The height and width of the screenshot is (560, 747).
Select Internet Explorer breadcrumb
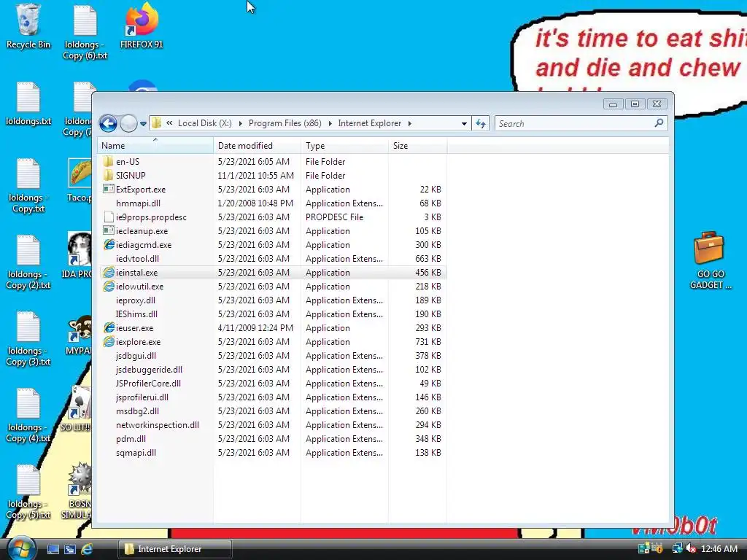pyautogui.click(x=370, y=123)
